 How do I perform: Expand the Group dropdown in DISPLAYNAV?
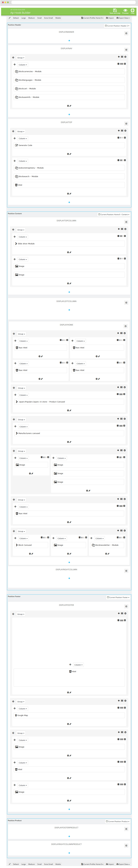point(21,58)
